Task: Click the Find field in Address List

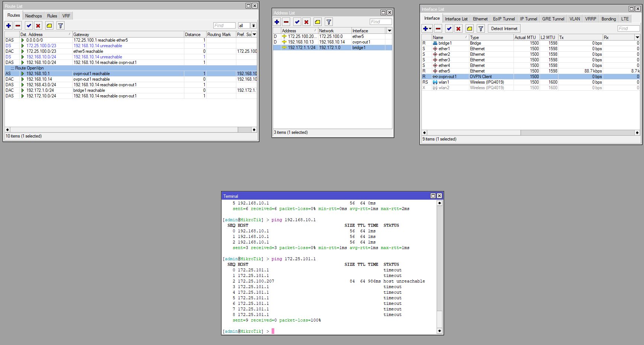Action: click(381, 22)
